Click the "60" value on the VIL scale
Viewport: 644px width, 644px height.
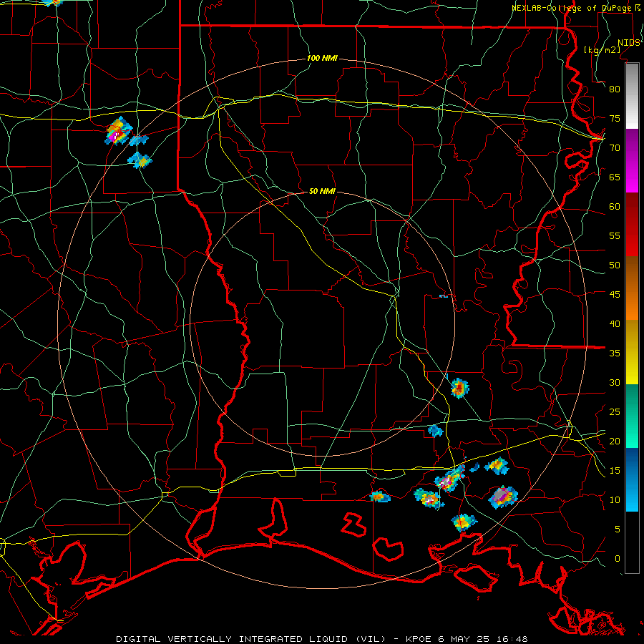pyautogui.click(x=615, y=207)
